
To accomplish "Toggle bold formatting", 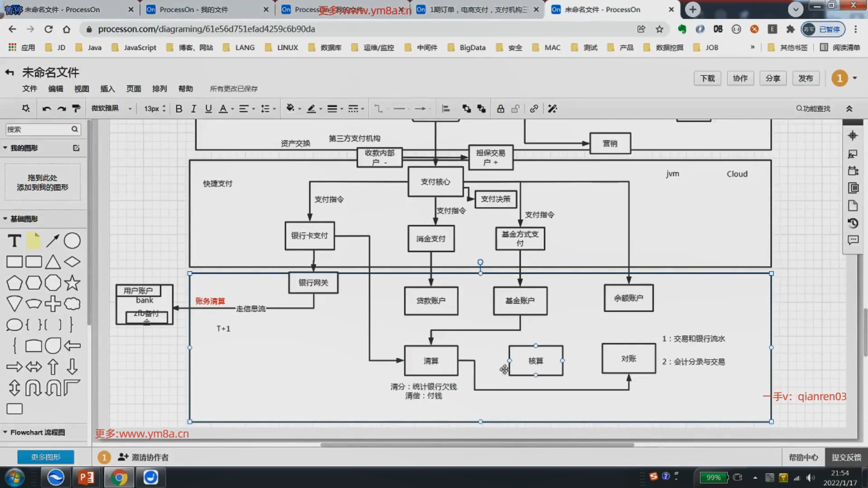I will click(x=179, y=108).
